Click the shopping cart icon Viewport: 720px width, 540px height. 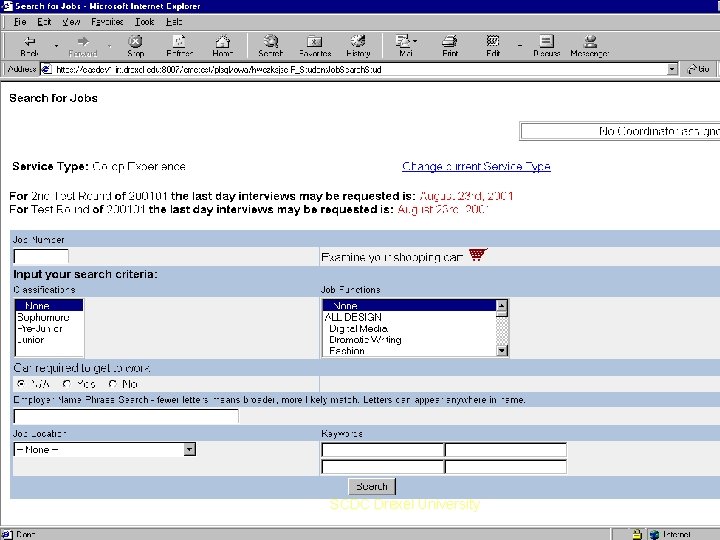tap(478, 254)
